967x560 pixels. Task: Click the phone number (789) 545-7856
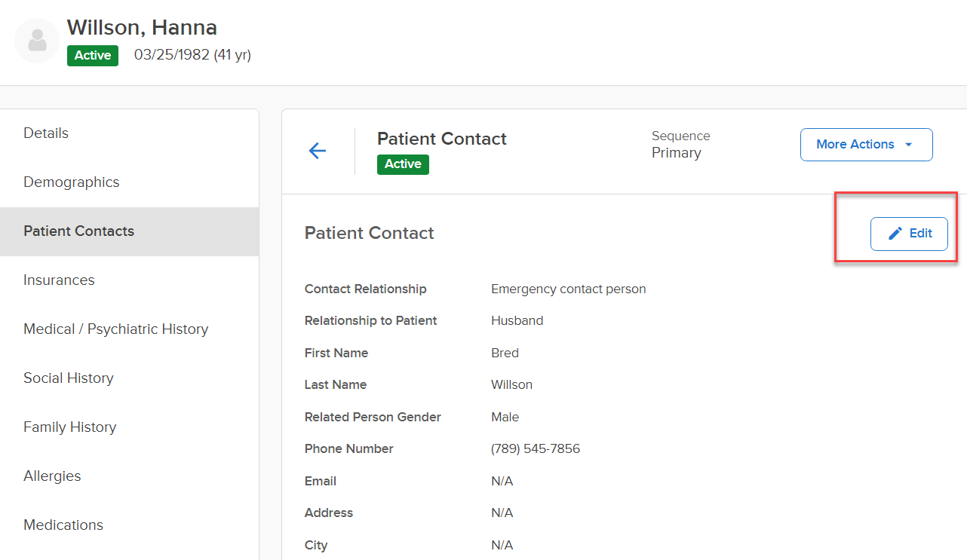(536, 449)
